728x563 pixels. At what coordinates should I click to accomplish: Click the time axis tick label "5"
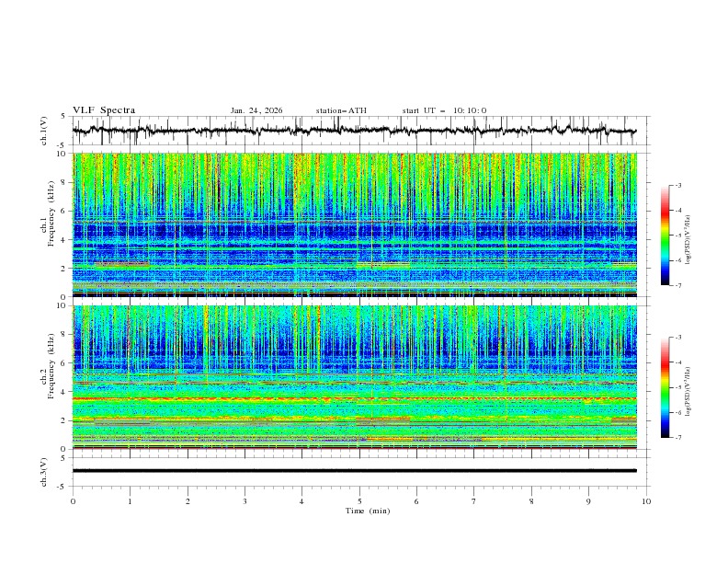pos(359,501)
